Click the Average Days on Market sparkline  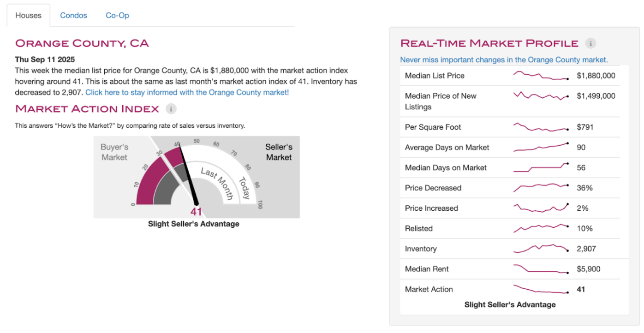pyautogui.click(x=540, y=148)
